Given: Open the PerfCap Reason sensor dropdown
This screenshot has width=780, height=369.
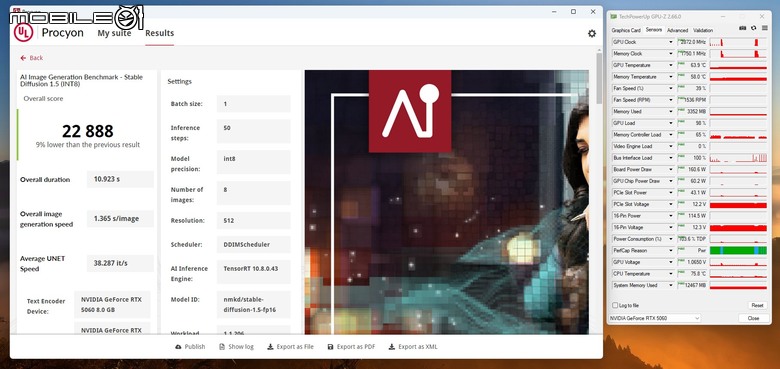Looking at the screenshot, I should tap(671, 251).
